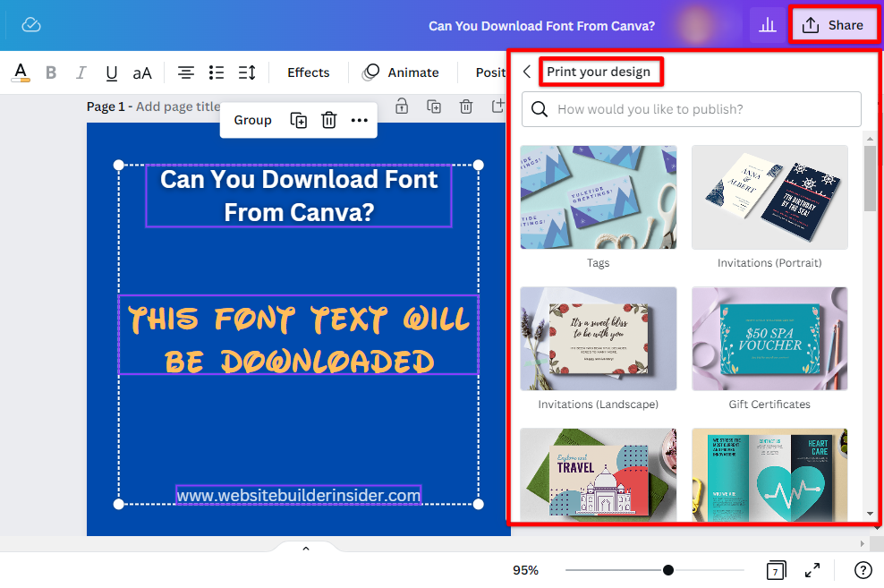Image resolution: width=884 pixels, height=588 pixels.
Task: Click the Group button
Action: [x=252, y=120]
